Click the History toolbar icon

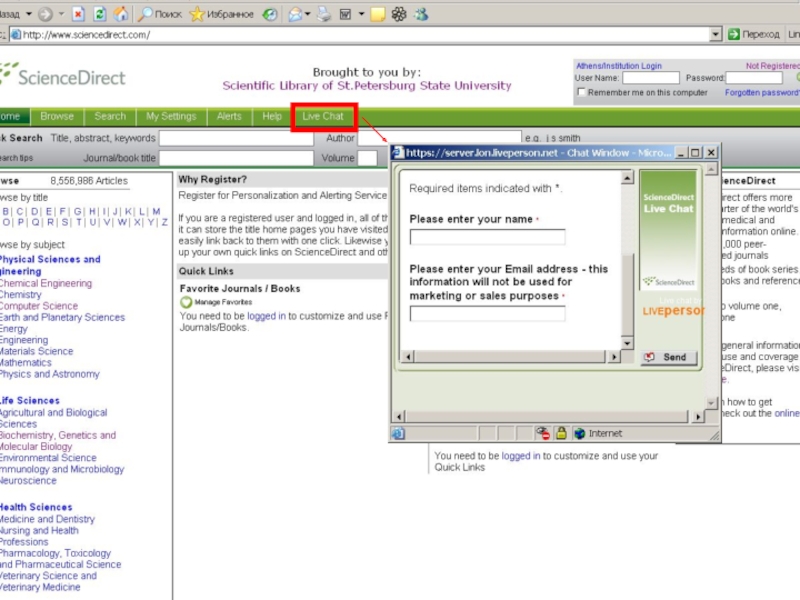[270, 14]
